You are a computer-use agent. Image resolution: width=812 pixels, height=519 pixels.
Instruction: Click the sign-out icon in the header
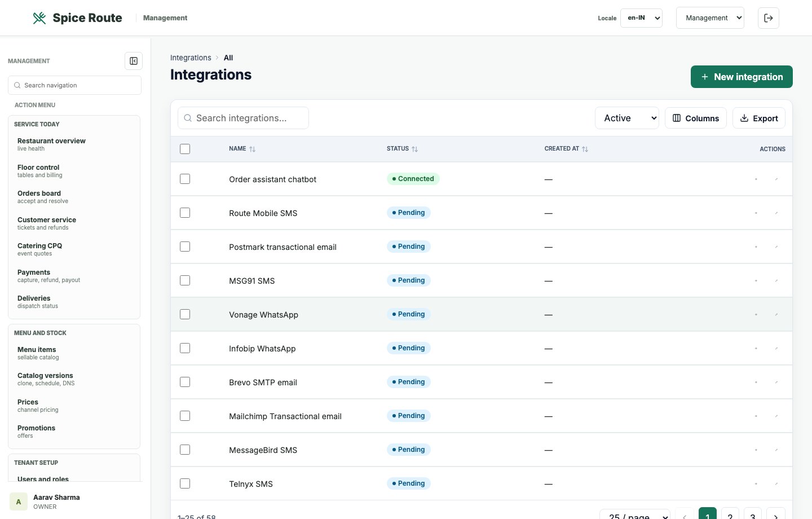(769, 18)
